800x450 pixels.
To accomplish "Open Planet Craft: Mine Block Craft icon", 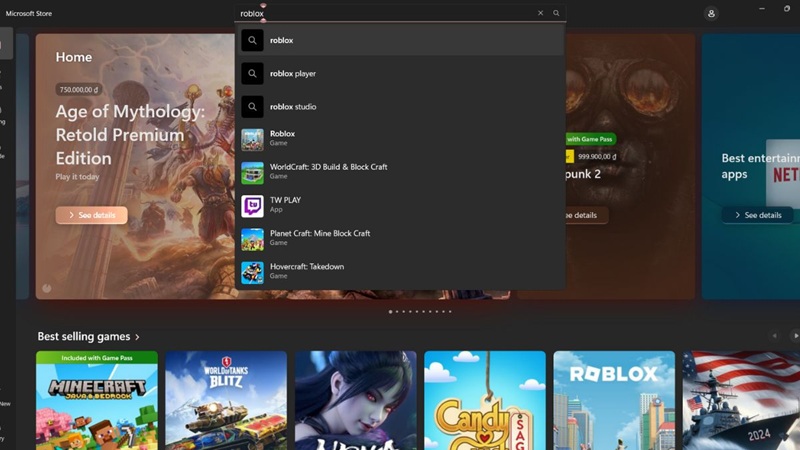I will (252, 239).
